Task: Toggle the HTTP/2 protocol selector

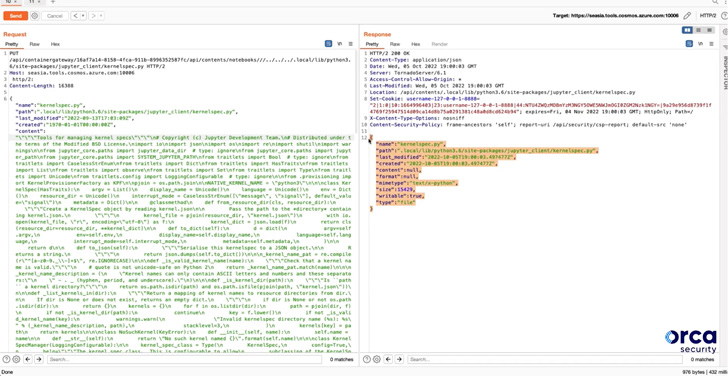Action: [x=708, y=16]
